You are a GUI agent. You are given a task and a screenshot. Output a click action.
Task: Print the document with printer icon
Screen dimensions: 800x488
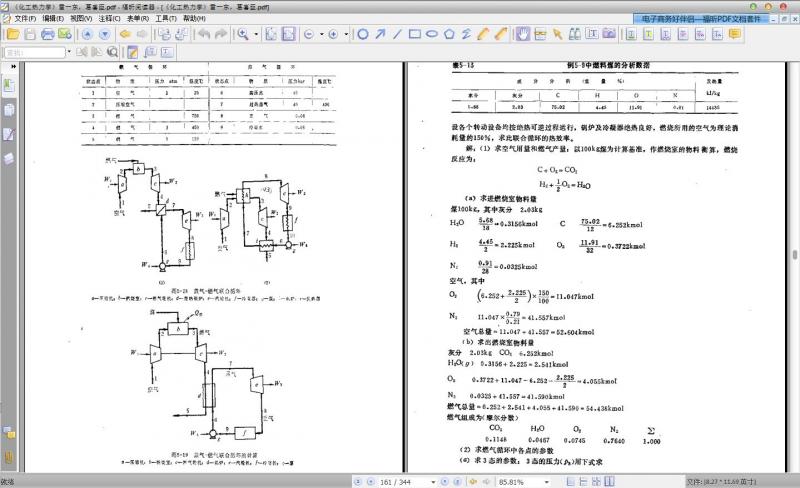coord(47,34)
